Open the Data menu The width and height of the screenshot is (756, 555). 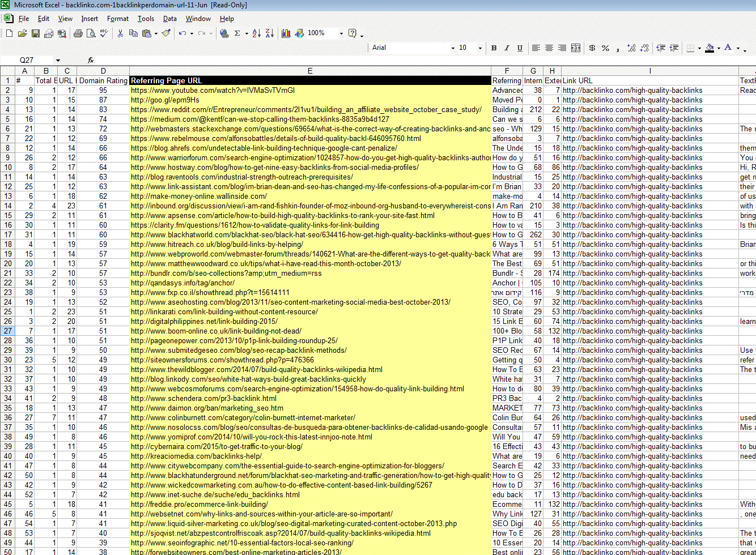click(170, 19)
